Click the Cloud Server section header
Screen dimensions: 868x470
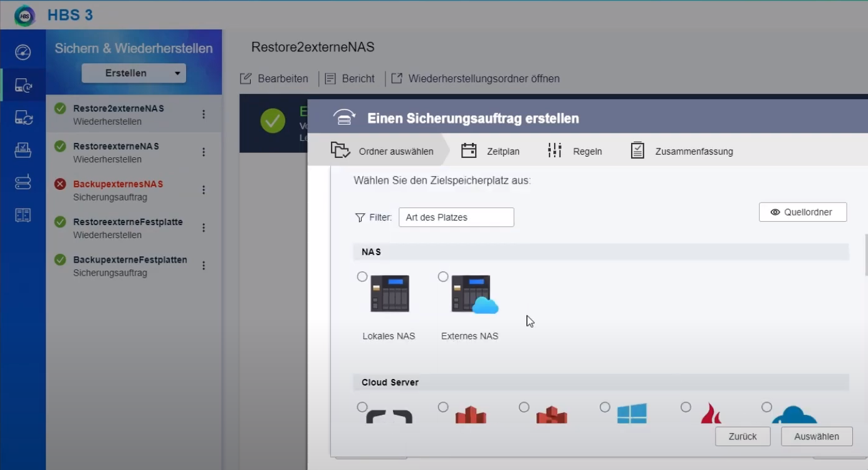(x=601, y=382)
